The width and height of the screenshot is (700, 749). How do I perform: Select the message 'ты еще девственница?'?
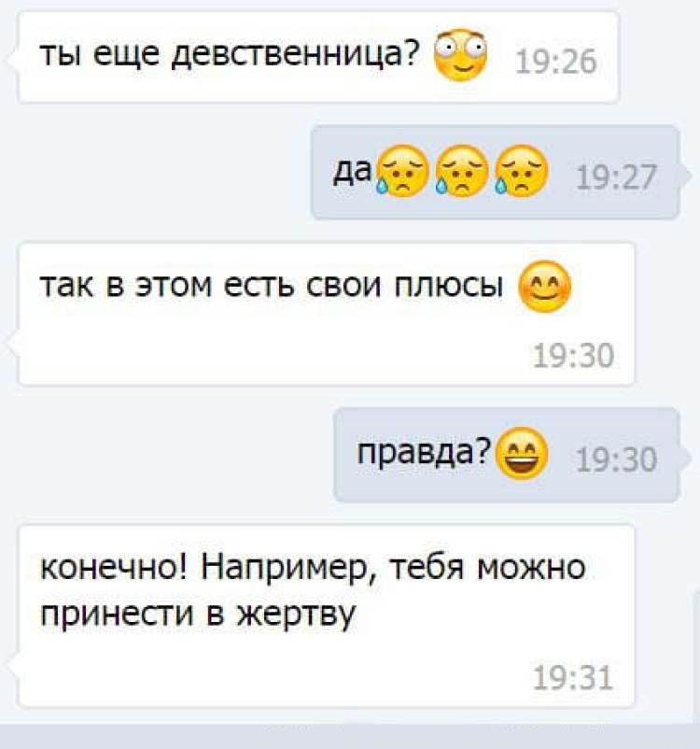(318, 57)
